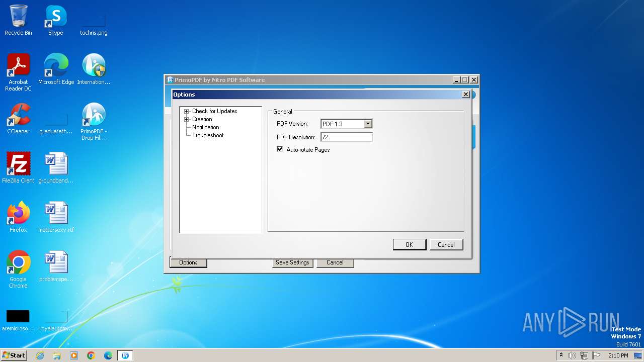Open the PrimoPDF Drop Files shortcut
Viewport: 644px width, 362px height.
click(94, 121)
